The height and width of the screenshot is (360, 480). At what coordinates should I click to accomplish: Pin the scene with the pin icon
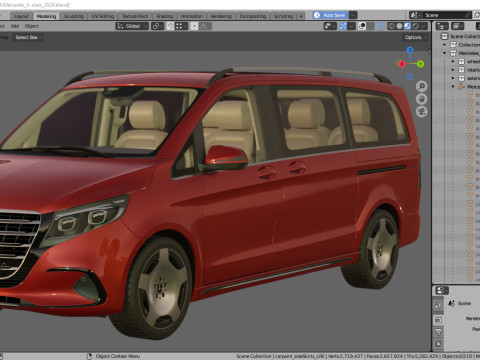click(x=468, y=15)
